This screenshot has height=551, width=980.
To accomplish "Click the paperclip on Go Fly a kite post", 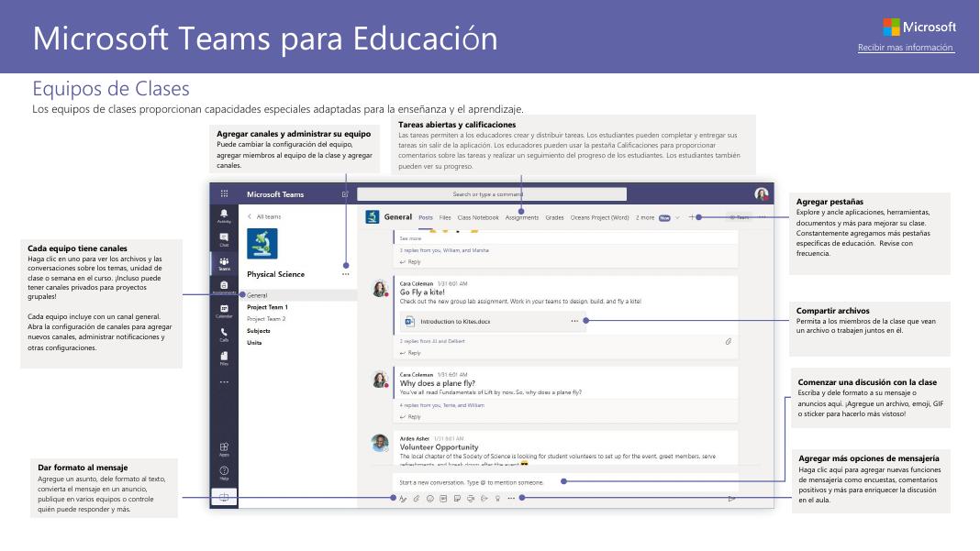I will [729, 342].
